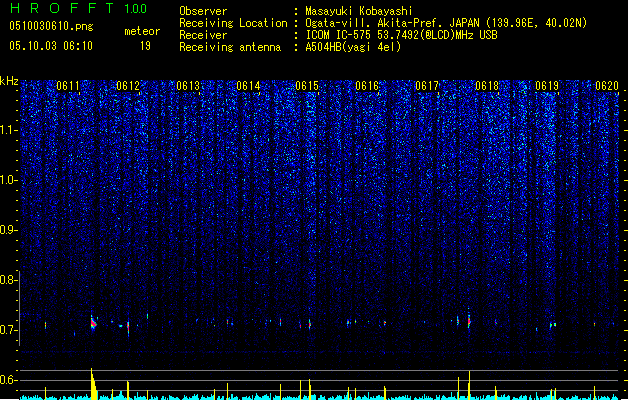
Task: Click the 1.0 frequency axis label
Action: click(x=9, y=180)
